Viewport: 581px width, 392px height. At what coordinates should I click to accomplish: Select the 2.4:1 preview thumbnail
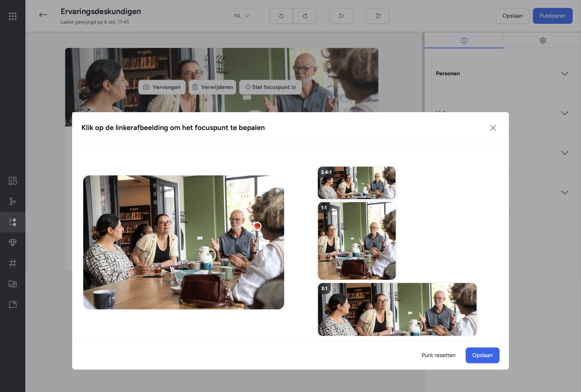click(357, 183)
